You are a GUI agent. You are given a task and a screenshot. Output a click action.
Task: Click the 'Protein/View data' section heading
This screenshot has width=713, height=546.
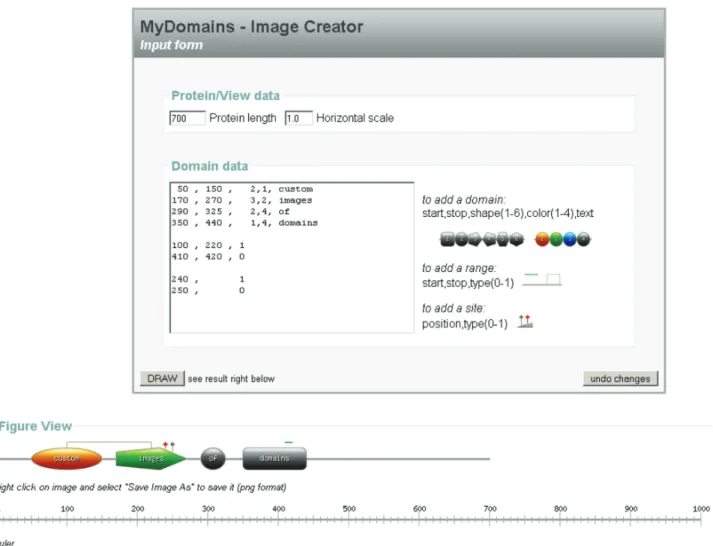[225, 96]
